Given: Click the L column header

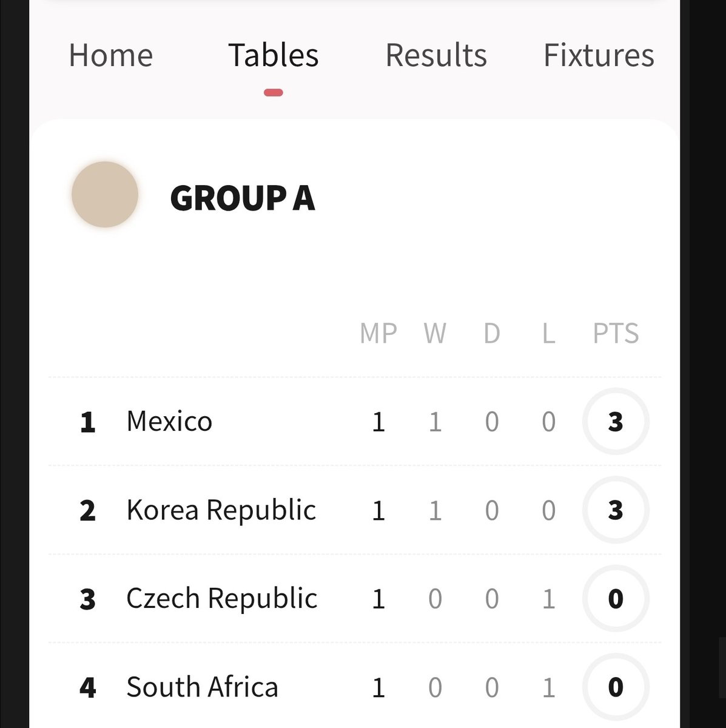Looking at the screenshot, I should 549,334.
